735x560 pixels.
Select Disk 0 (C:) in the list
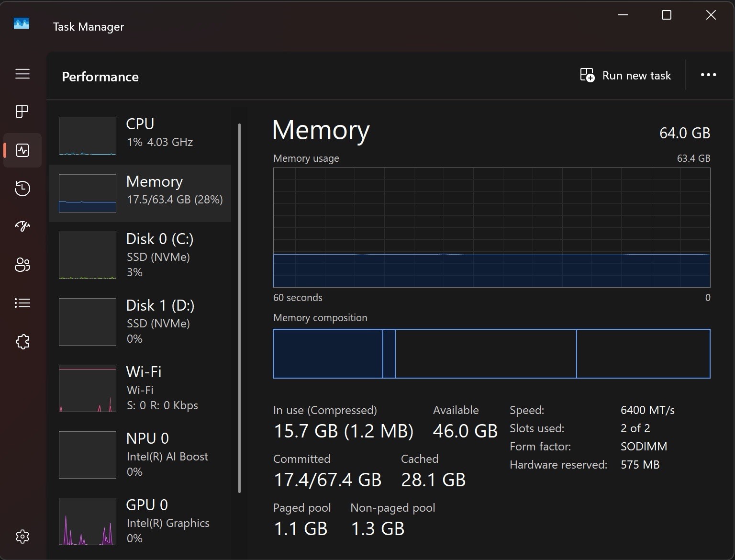pos(140,255)
